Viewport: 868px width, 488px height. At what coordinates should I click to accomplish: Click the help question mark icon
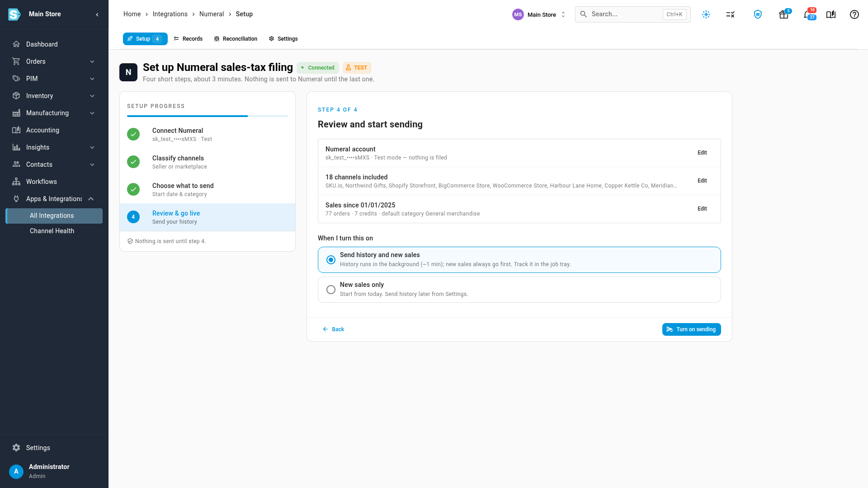point(854,14)
